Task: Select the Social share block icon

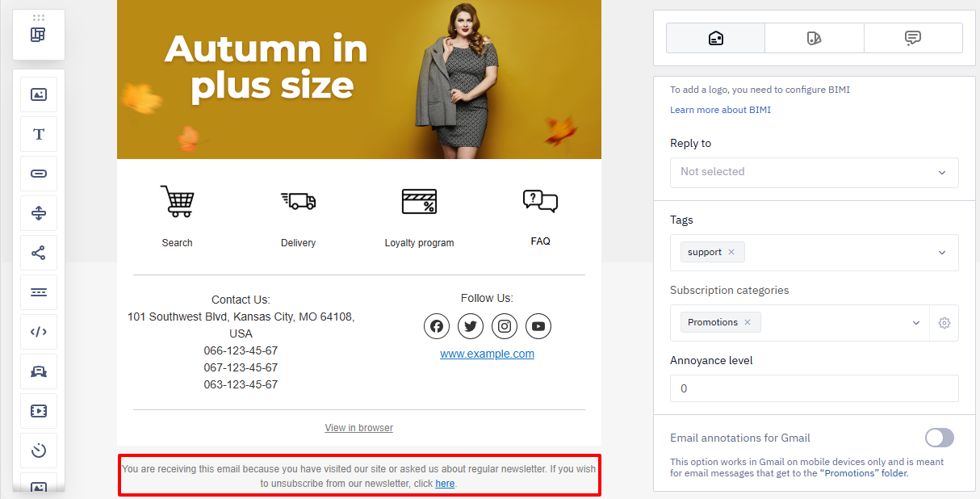Action: point(39,253)
